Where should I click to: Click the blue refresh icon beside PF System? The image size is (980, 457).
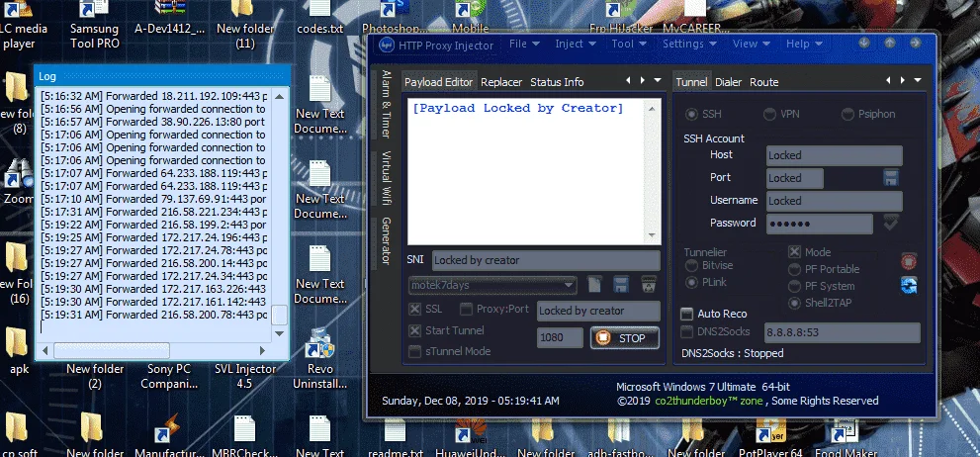point(909,286)
